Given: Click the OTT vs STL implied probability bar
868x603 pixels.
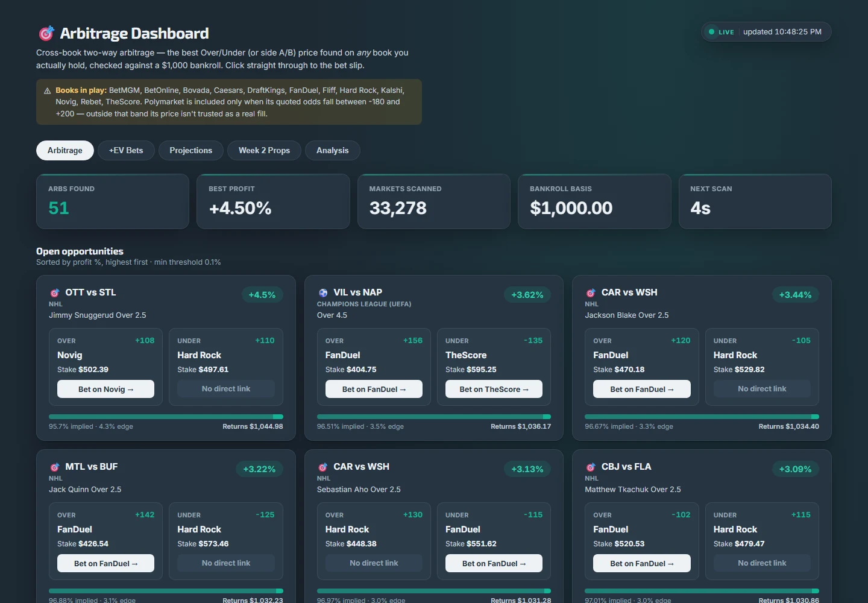Looking at the screenshot, I should click(166, 417).
